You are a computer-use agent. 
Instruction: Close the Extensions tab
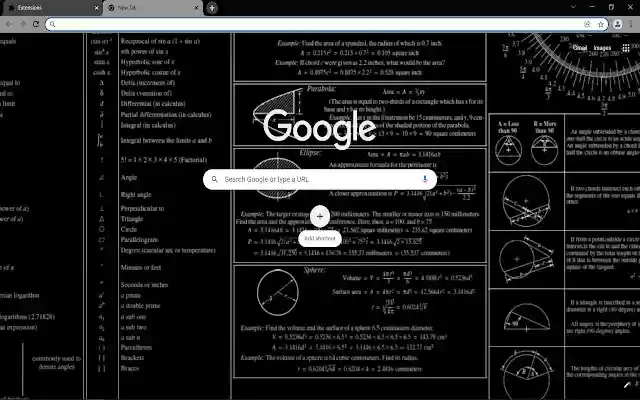click(x=96, y=8)
